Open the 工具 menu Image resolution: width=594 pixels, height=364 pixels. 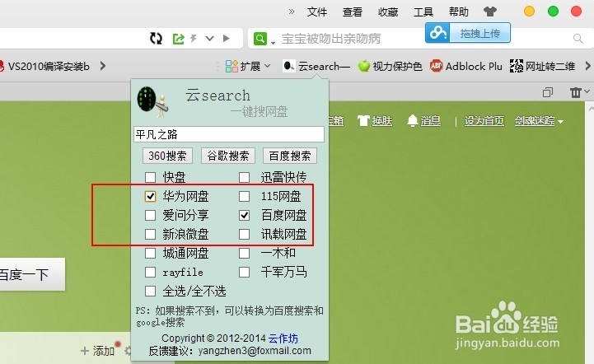(x=423, y=12)
